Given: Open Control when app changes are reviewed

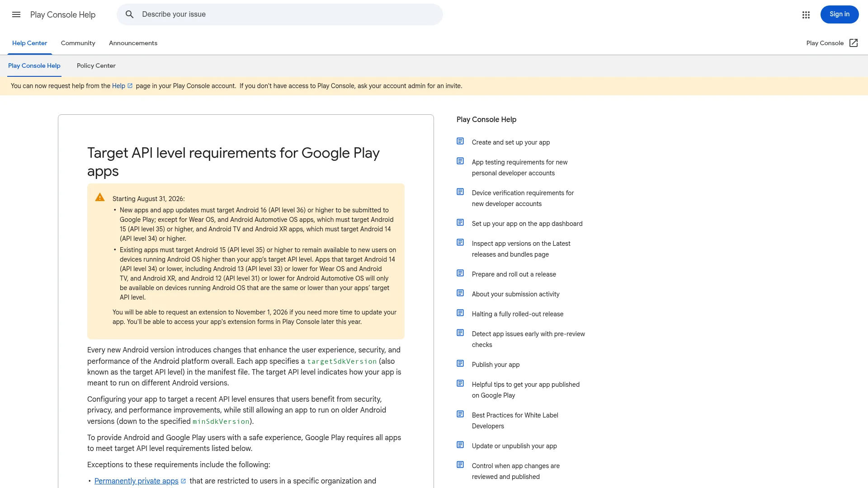Looking at the screenshot, I should [x=516, y=471].
